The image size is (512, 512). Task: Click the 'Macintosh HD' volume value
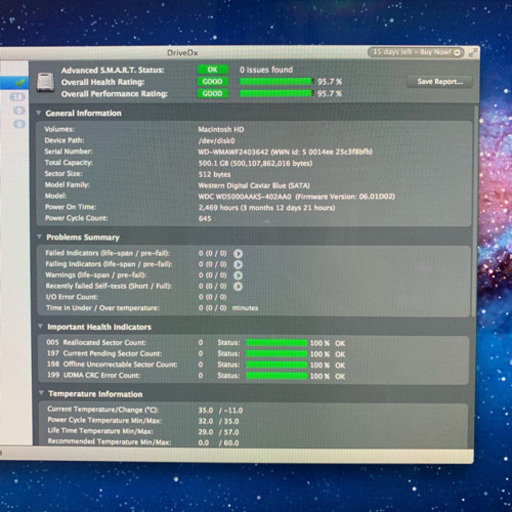pyautogui.click(x=221, y=130)
